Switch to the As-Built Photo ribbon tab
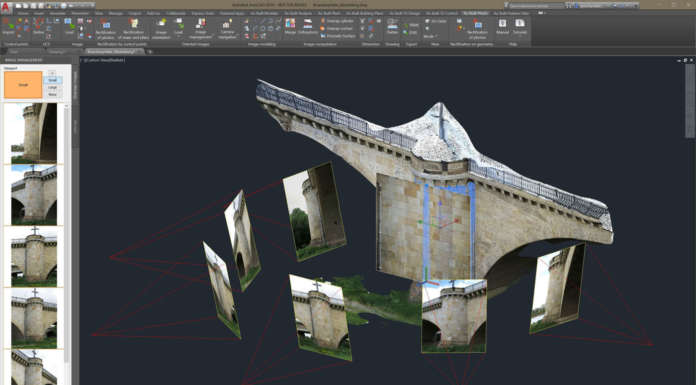This screenshot has width=696, height=385. 475,13
